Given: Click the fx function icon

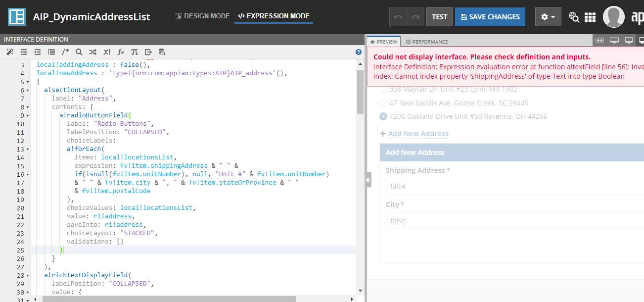Looking at the screenshot, I should 121,52.
